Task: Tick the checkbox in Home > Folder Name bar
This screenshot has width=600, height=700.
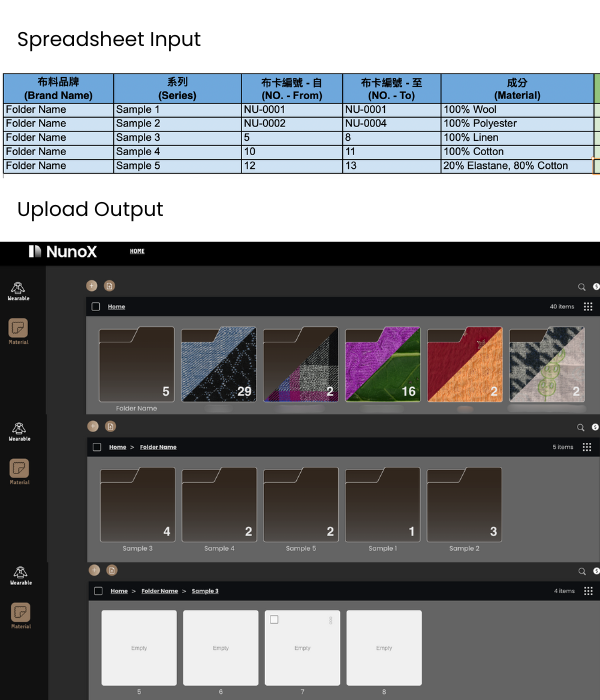Action: click(97, 447)
